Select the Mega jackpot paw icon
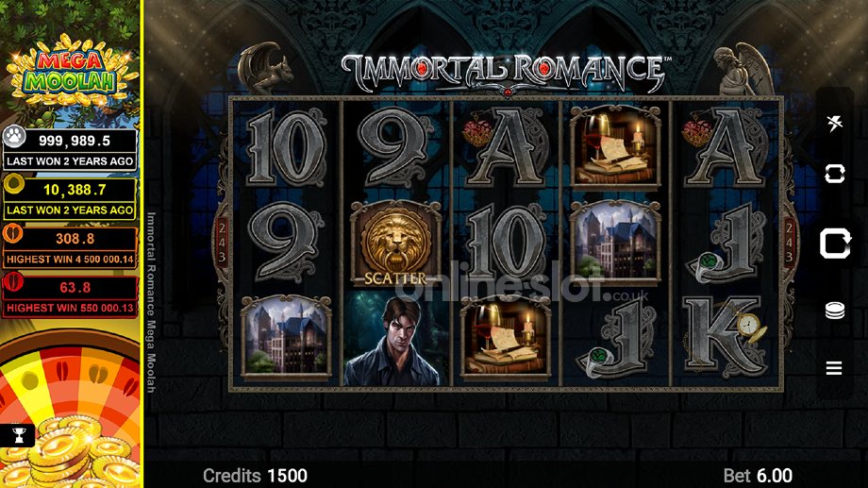Screen dimensions: 868x488 [14, 136]
